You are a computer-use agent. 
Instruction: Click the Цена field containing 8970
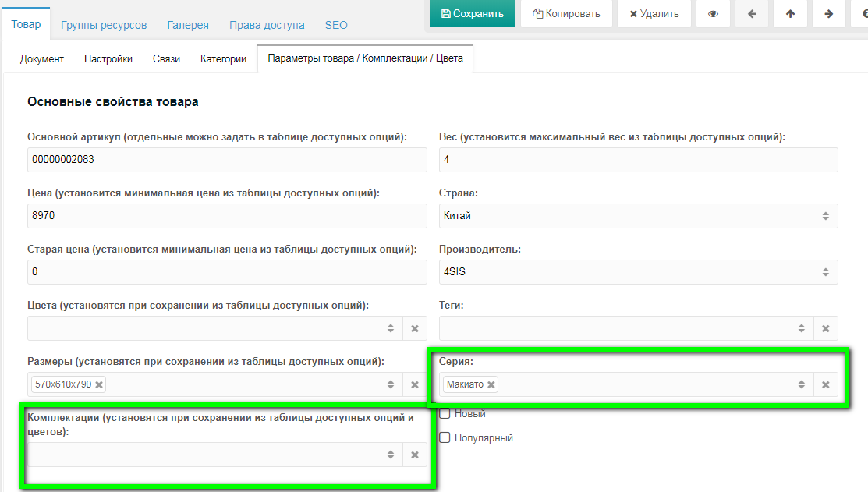[x=227, y=216]
